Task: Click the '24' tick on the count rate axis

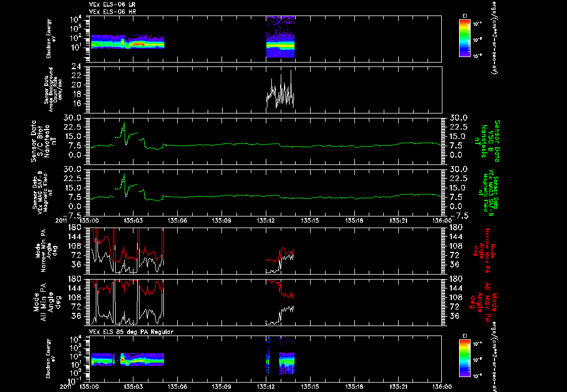Action: [76, 66]
